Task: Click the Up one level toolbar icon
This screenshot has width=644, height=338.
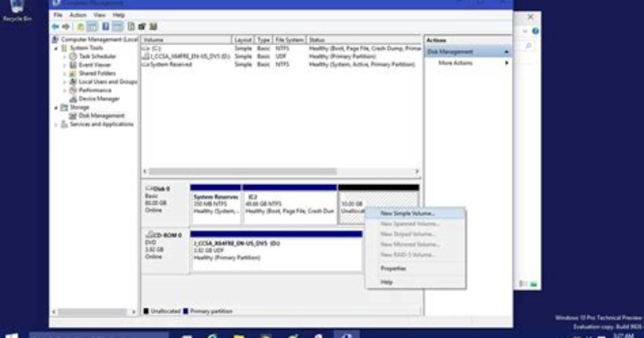Action: coord(81,27)
